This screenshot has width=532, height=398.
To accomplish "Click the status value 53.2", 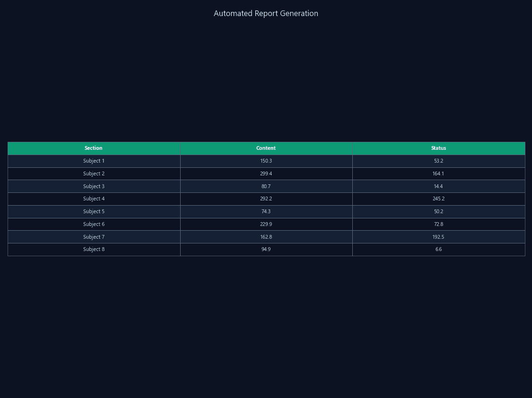I will [x=439, y=161].
